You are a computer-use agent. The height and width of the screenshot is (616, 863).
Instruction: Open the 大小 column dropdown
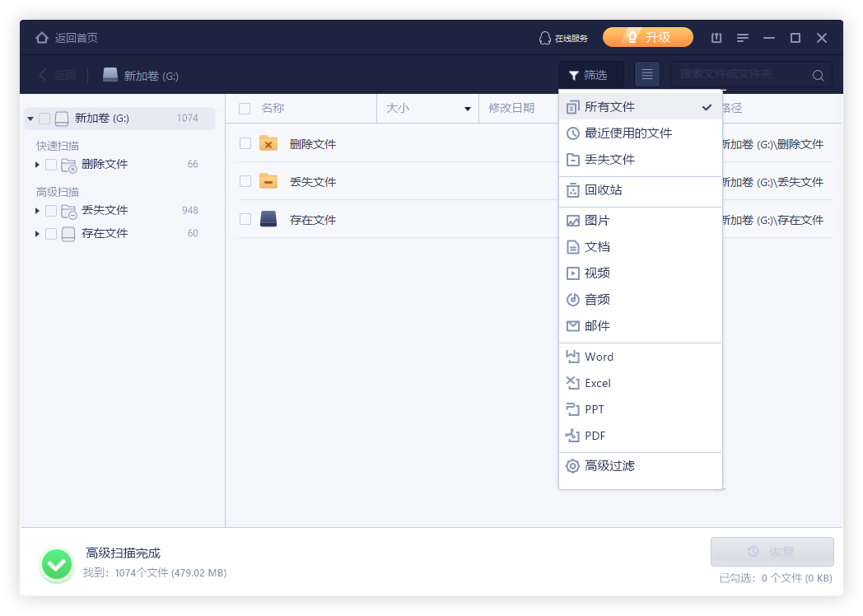pyautogui.click(x=468, y=108)
